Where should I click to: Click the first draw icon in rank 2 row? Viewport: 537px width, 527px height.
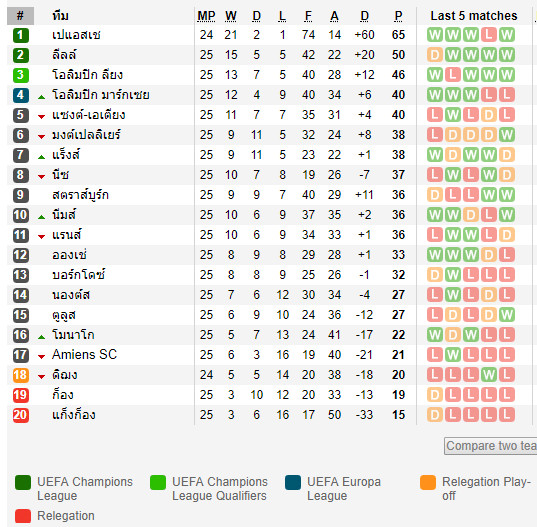435,55
